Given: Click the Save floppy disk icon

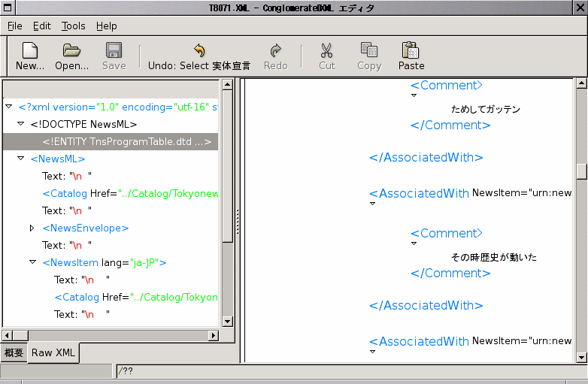Looking at the screenshot, I should pyautogui.click(x=114, y=51).
